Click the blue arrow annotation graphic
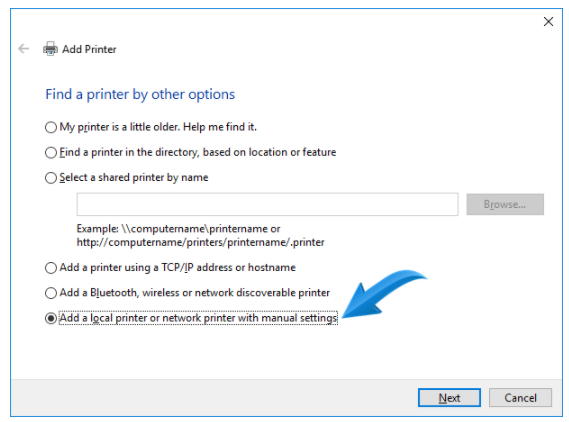 (384, 294)
